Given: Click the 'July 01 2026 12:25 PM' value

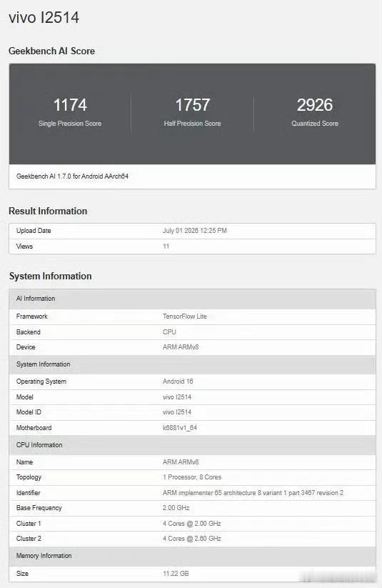Looking at the screenshot, I should coord(195,231).
